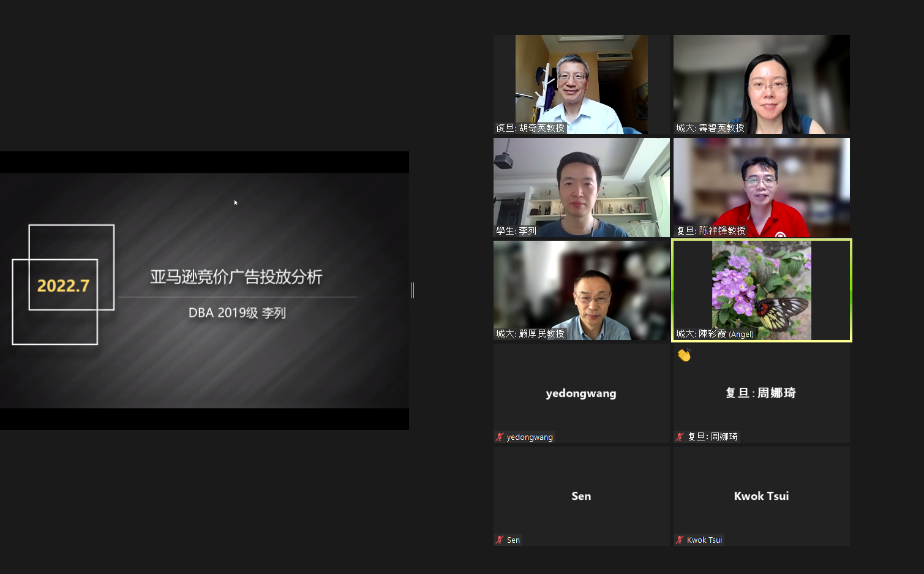
Task: Click the 2022.7 date on the slide
Action: click(x=63, y=285)
